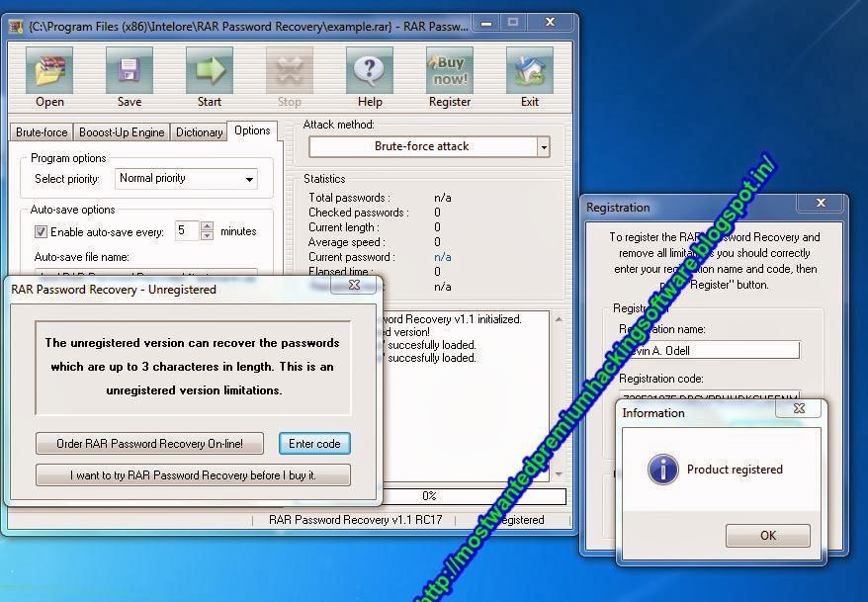Click the Registration name input field

coord(709,350)
